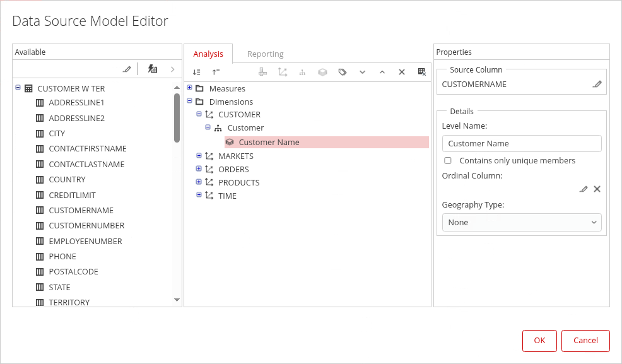Viewport: 622px width, 364px height.
Task: Click the Level Name text field
Action: click(521, 143)
